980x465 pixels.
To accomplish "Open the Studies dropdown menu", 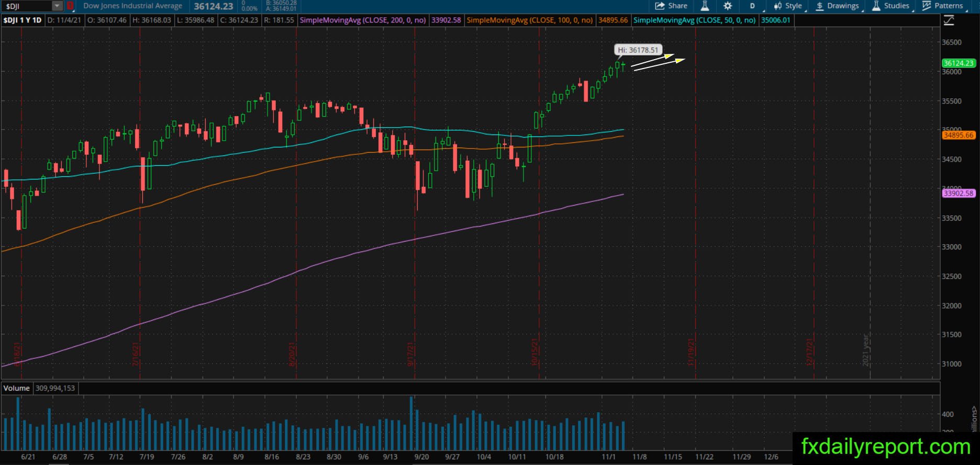I will click(891, 6).
